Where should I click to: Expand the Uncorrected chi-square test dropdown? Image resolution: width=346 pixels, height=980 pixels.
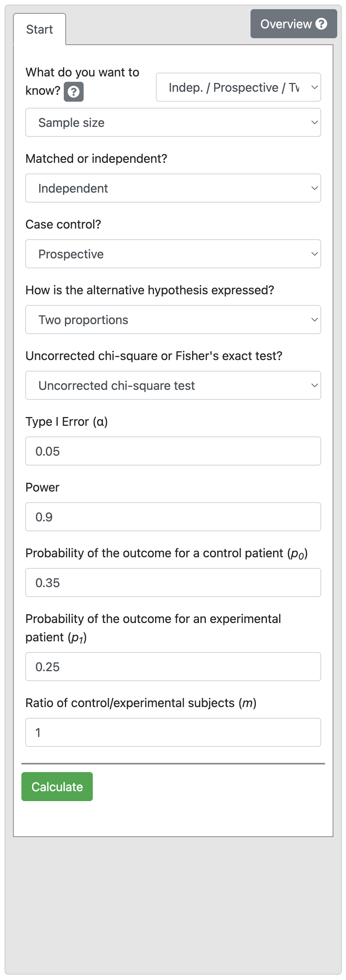click(173, 386)
